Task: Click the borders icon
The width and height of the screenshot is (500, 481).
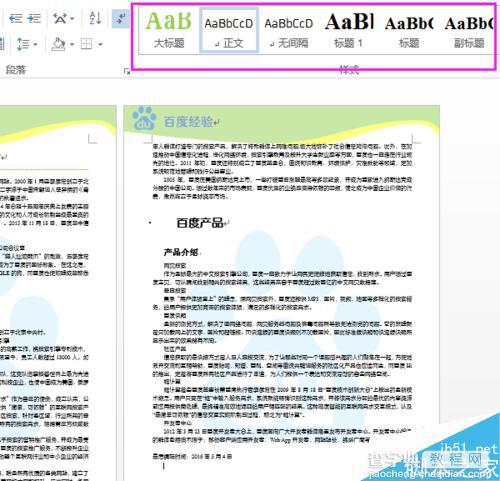Action: click(87, 44)
